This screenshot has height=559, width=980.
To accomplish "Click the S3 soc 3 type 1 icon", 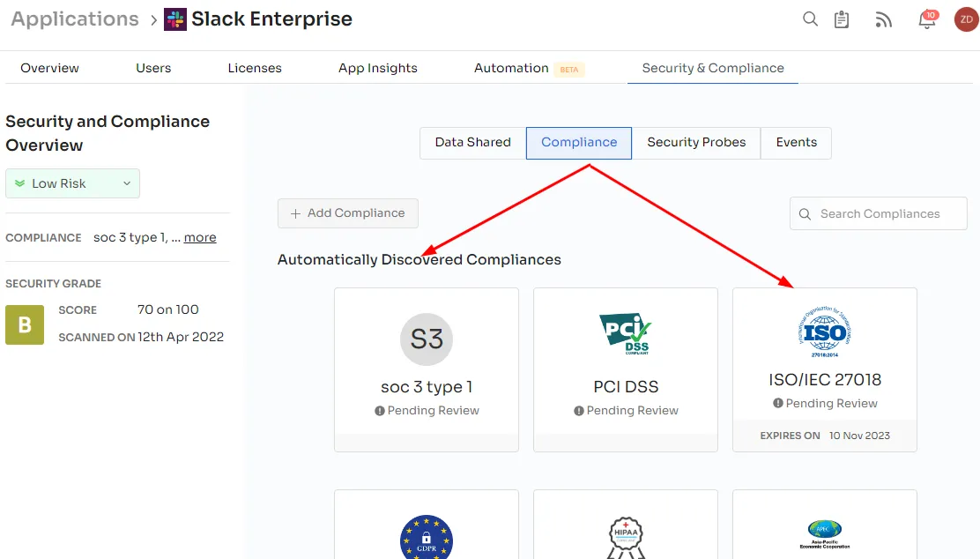I will coord(427,339).
